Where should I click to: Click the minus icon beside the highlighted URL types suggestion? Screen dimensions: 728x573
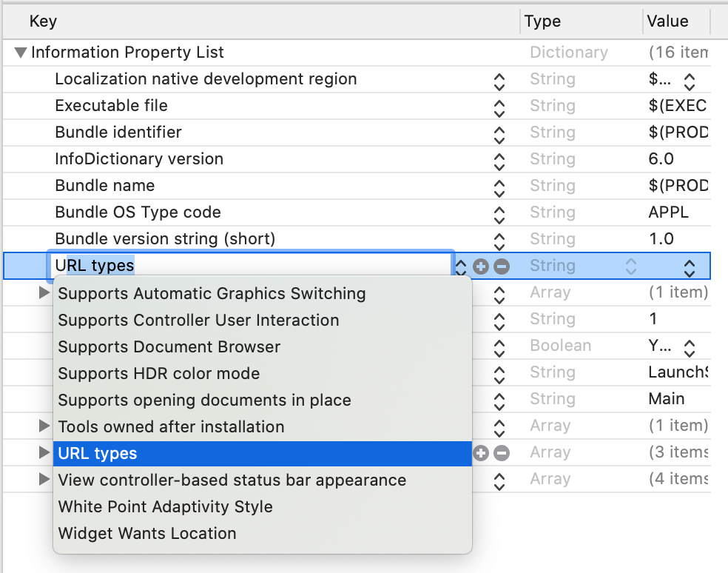[502, 453]
